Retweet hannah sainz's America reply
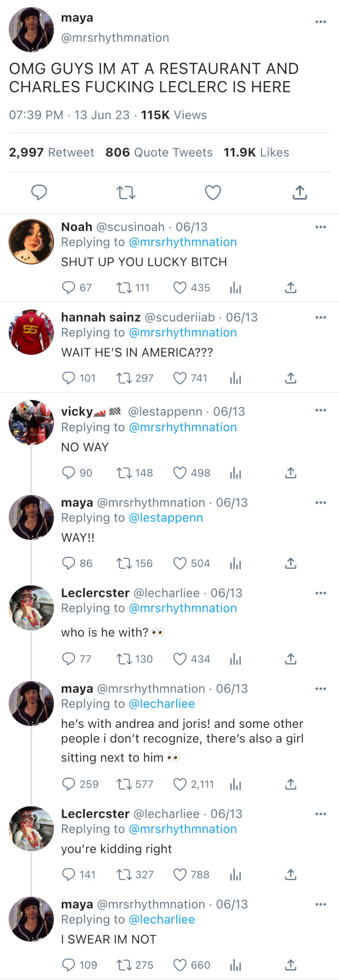The image size is (339, 980). coord(124,378)
